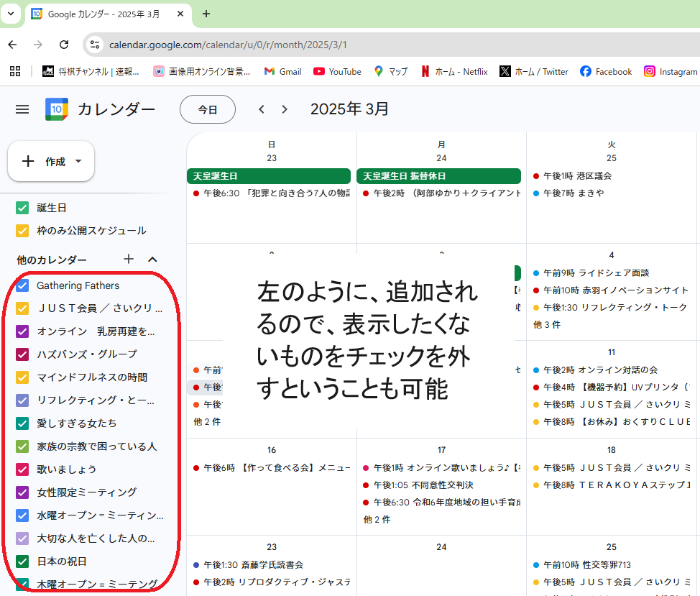Click the 今日 today button
The width and height of the screenshot is (700, 596).
pos(208,109)
